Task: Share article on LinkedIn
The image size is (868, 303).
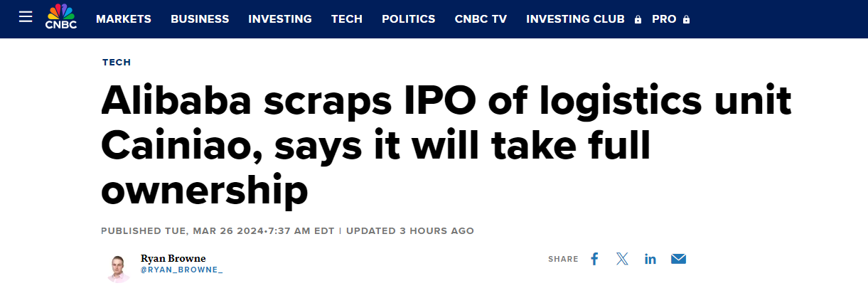Action: [x=650, y=259]
